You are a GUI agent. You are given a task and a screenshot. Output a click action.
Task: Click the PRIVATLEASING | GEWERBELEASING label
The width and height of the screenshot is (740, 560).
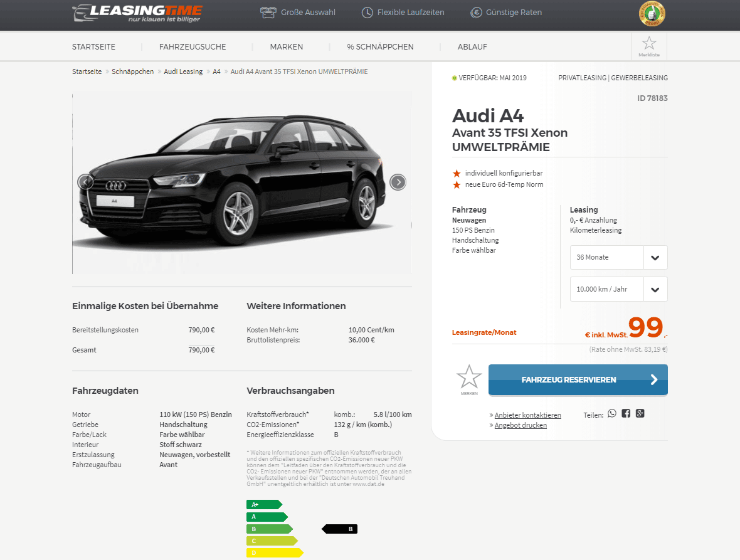coord(613,78)
